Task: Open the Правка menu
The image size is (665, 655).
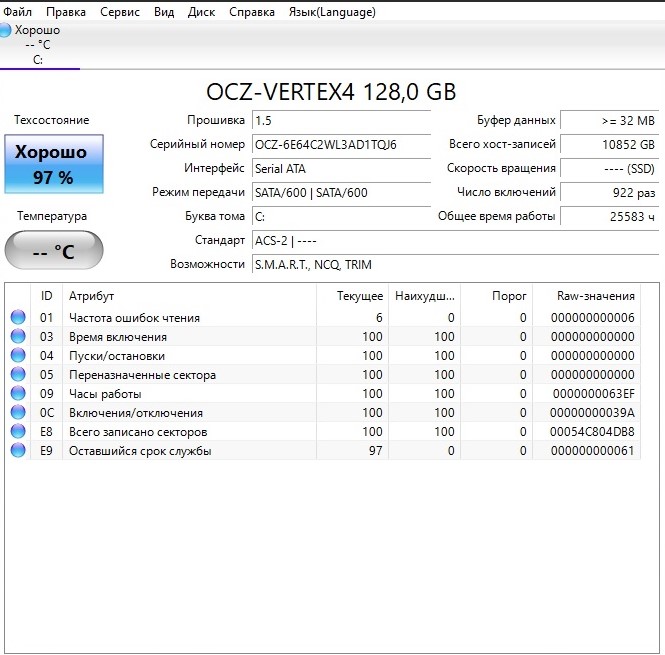Action: point(66,12)
